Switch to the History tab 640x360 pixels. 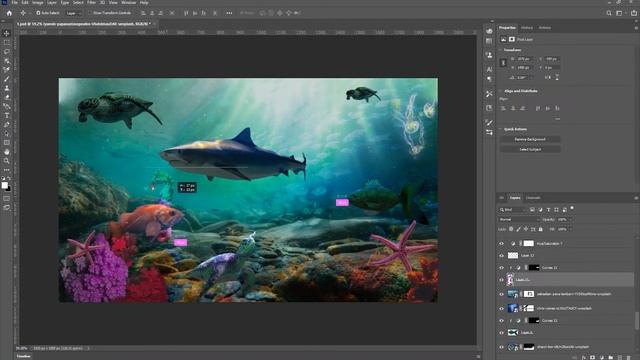pyautogui.click(x=527, y=28)
